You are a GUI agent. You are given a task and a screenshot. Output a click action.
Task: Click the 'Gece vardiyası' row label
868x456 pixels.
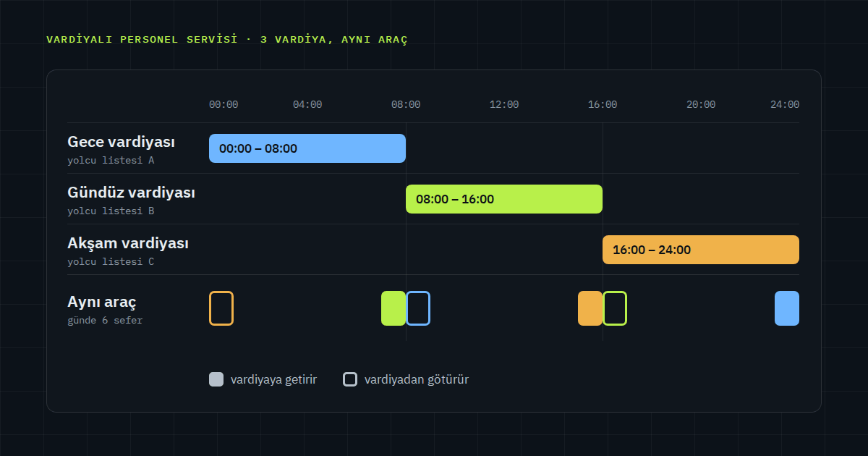click(x=121, y=142)
